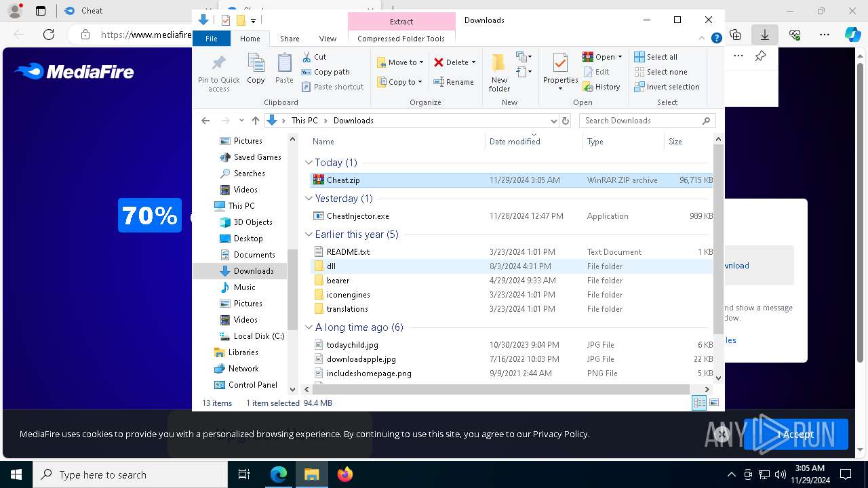Open Firefox from taskbar
The width and height of the screenshot is (868, 488).
pos(345,474)
